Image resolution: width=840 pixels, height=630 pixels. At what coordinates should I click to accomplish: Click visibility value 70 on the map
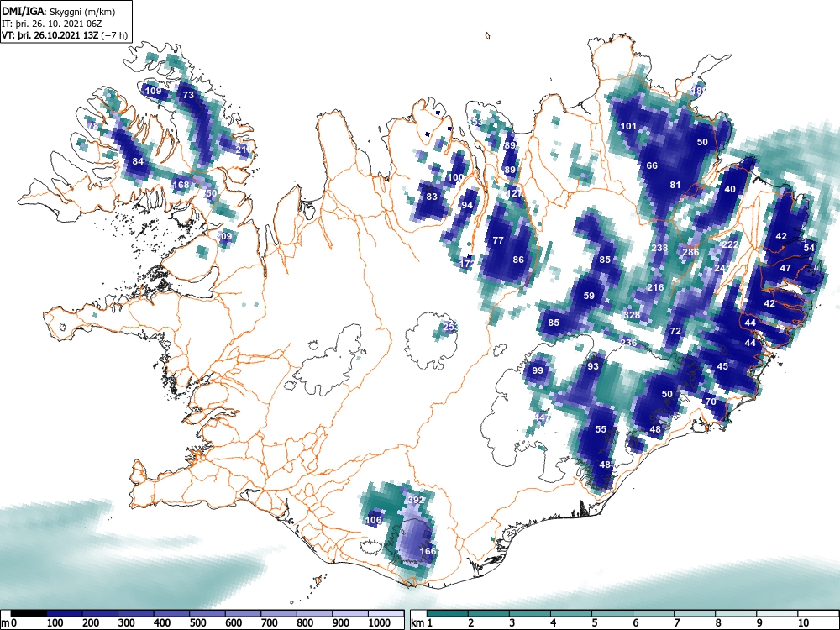[x=711, y=402]
